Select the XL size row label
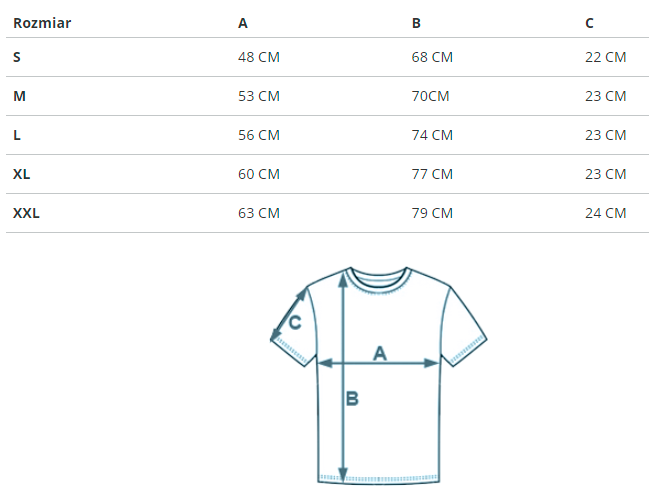Image resolution: width=649 pixels, height=493 pixels. click(x=21, y=174)
